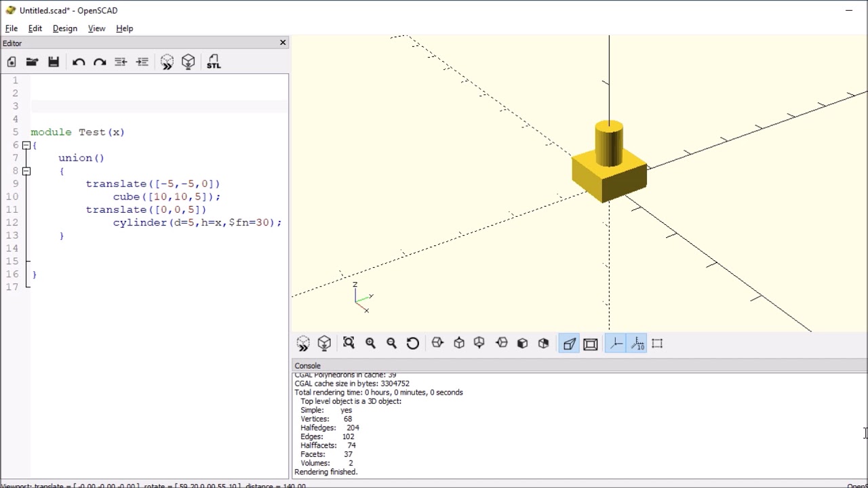Preview the model from editor toolbar
The width and height of the screenshot is (868, 488).
[x=167, y=62]
